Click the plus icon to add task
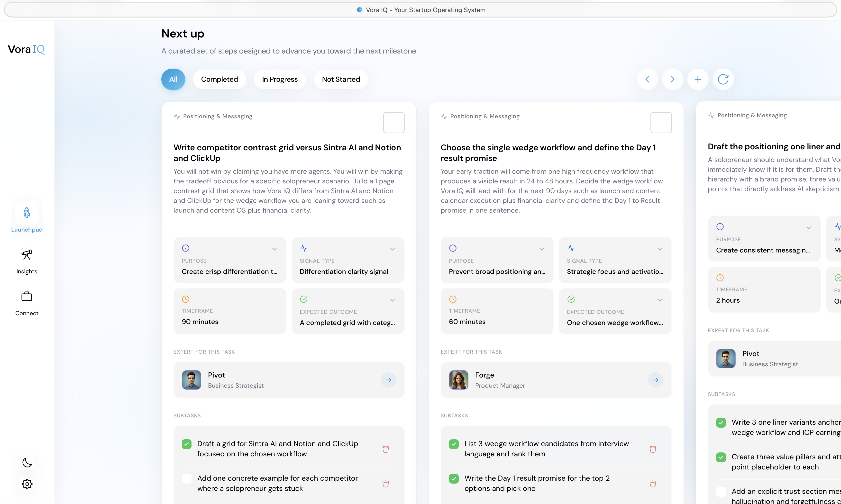 point(698,80)
